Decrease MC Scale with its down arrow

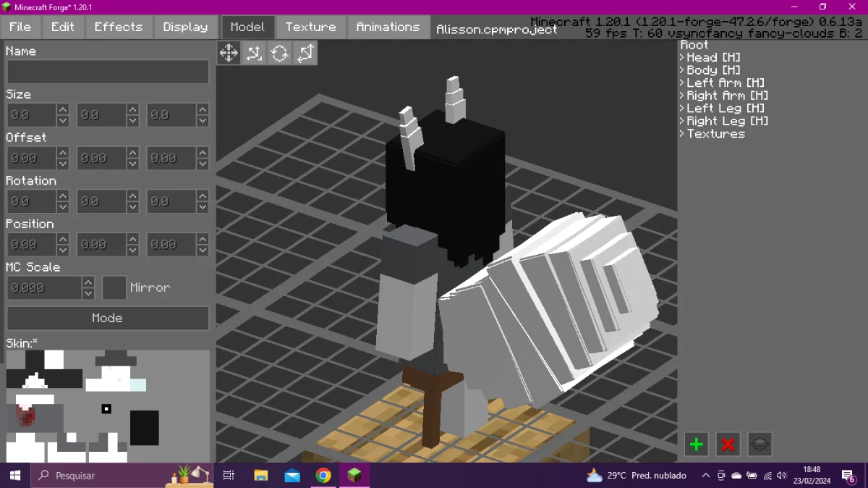click(88, 293)
